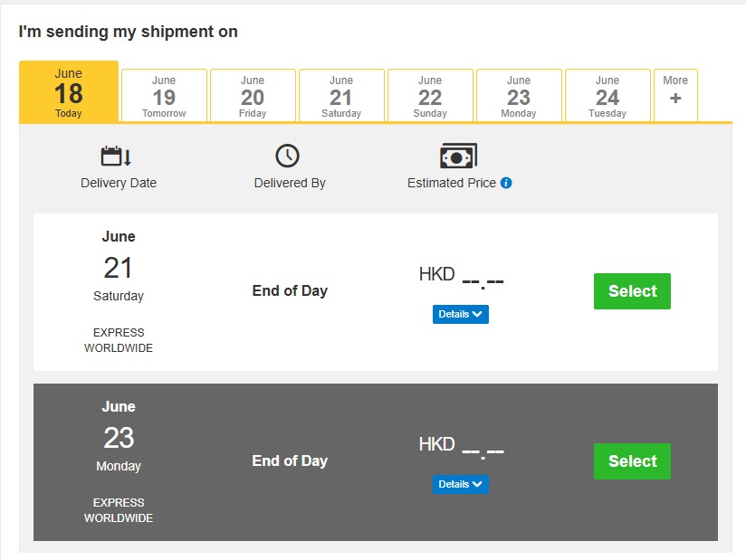Screen dimensions: 746x560
Task: Choose the June 23 Monday shipping tab
Action: point(519,96)
